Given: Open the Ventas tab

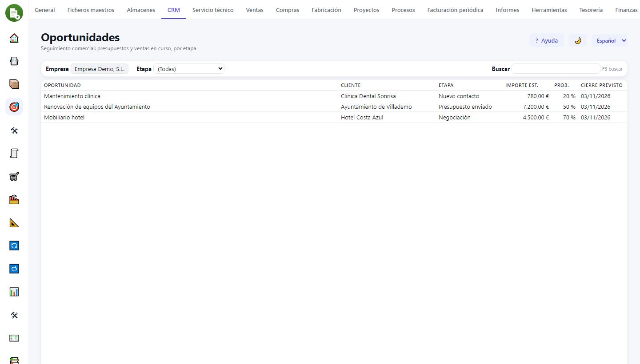Looking at the screenshot, I should 255,10.
